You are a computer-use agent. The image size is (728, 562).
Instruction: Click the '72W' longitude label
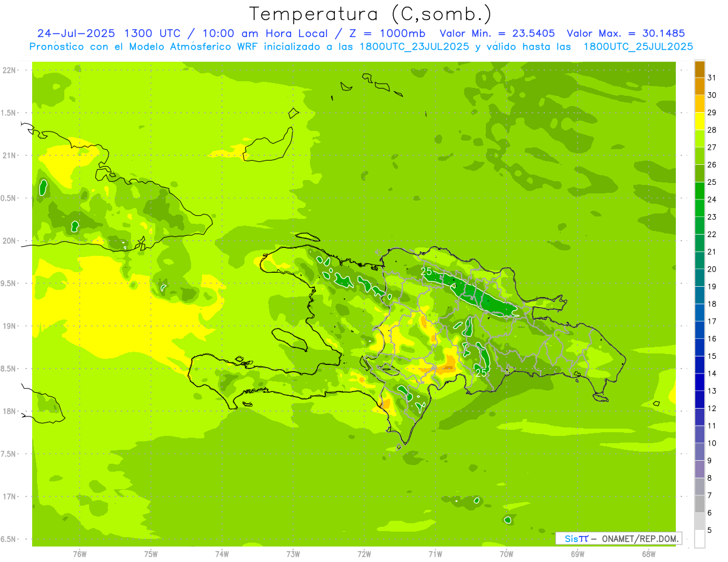click(x=364, y=554)
